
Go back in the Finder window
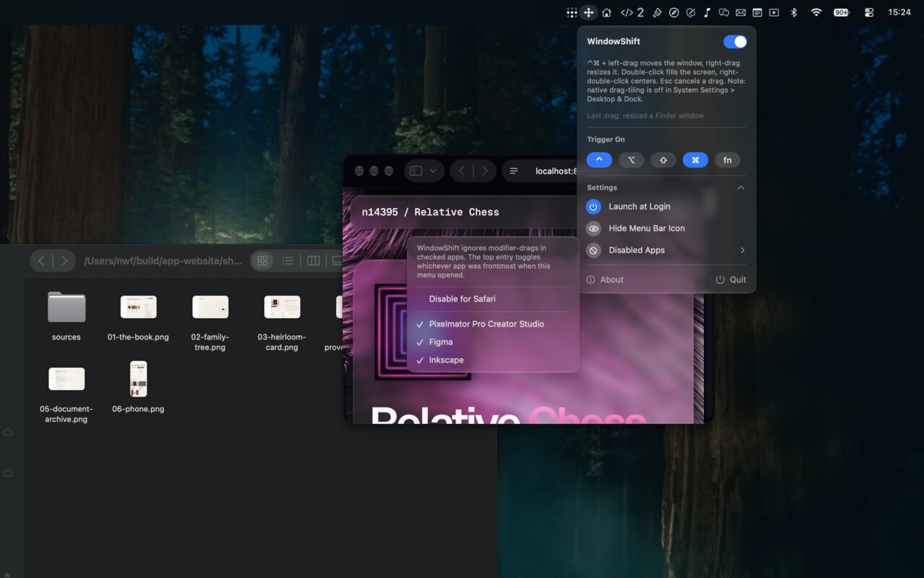tap(41, 261)
